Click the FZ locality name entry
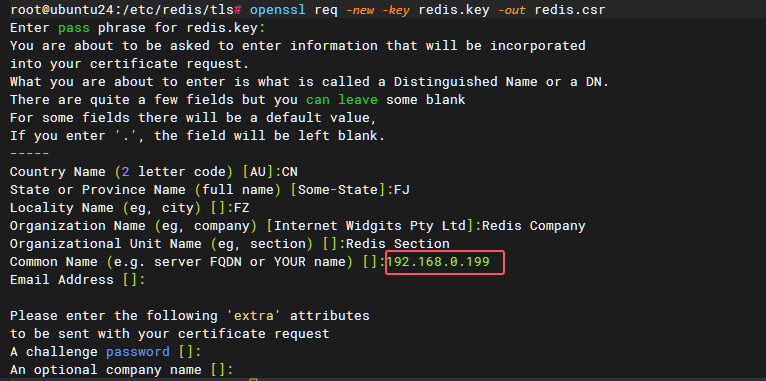Viewport: 766px width, 381px height. click(x=242, y=208)
